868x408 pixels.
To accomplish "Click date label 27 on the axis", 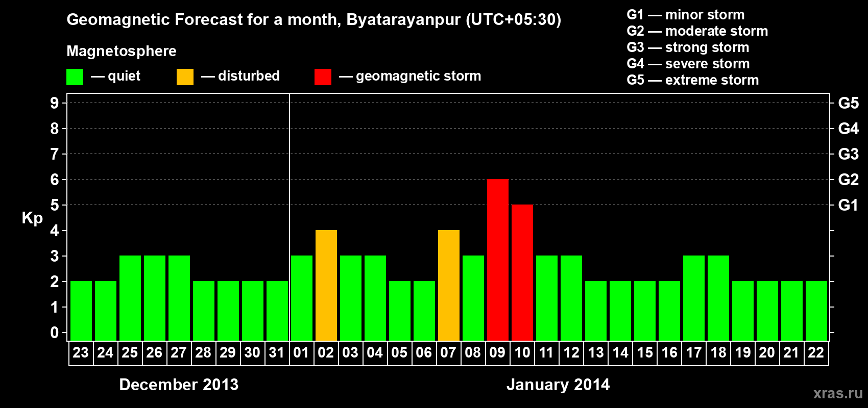I will 179,353.
